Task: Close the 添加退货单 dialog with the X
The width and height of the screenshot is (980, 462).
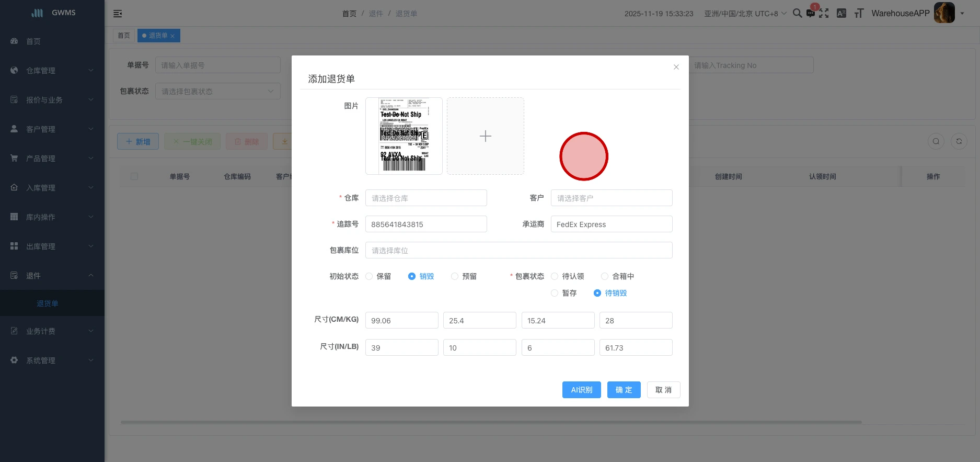Action: tap(676, 67)
